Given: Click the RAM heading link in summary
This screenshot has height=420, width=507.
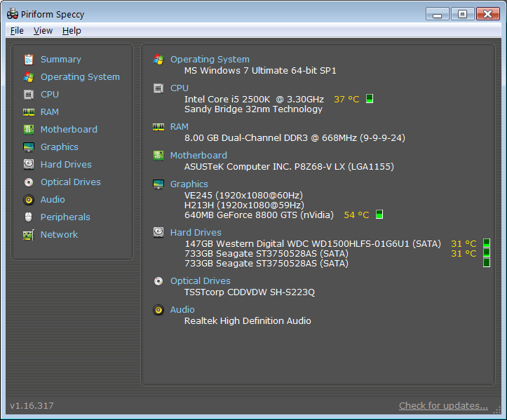Looking at the screenshot, I should pos(180,127).
